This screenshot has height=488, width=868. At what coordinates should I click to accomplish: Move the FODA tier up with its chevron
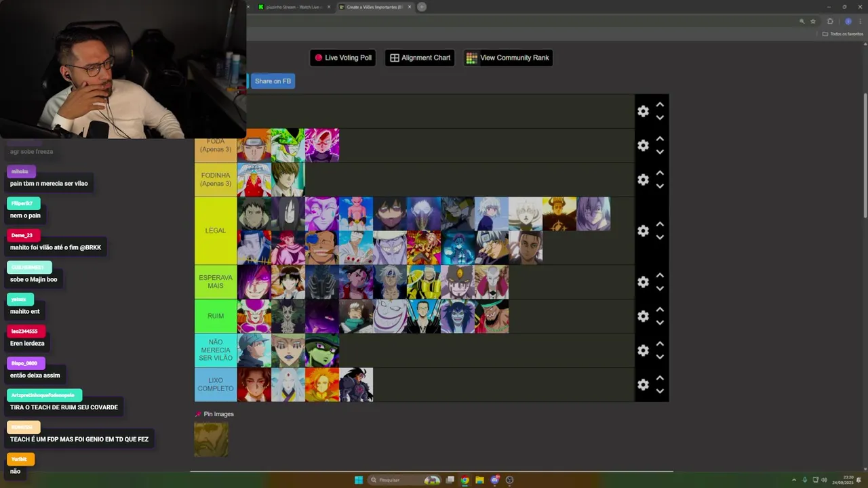[x=660, y=139]
